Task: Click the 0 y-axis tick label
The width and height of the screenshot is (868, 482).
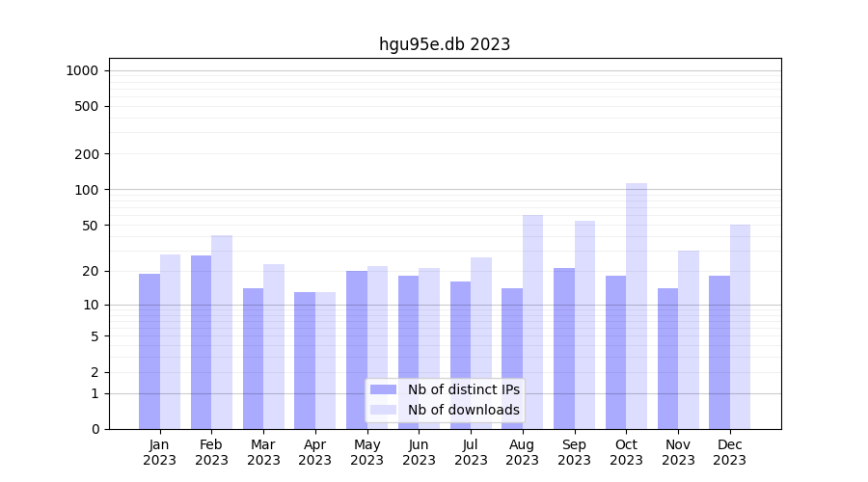Action: coord(95,429)
